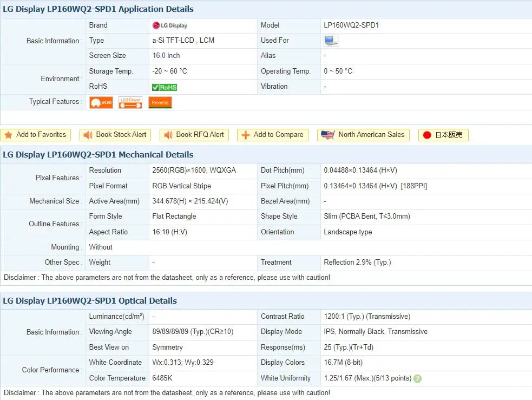Click the red circle Japan flag icon
Screen dimensions: 532x400
(427, 135)
